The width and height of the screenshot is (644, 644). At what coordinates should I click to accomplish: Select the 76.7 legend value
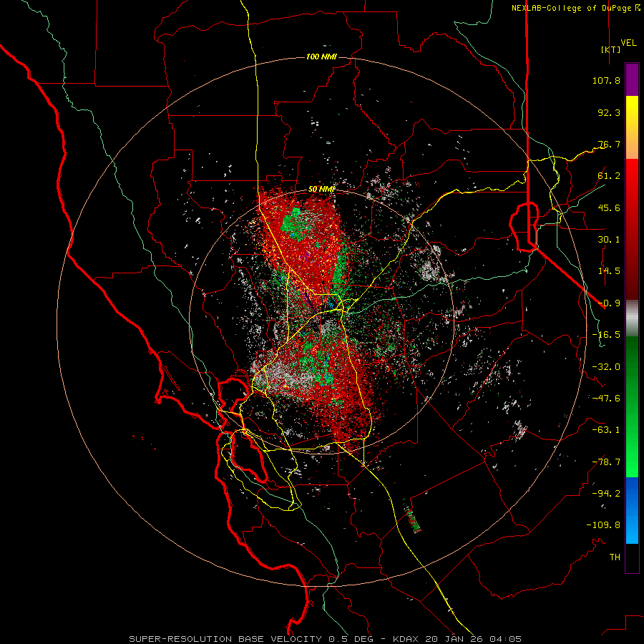click(609, 144)
